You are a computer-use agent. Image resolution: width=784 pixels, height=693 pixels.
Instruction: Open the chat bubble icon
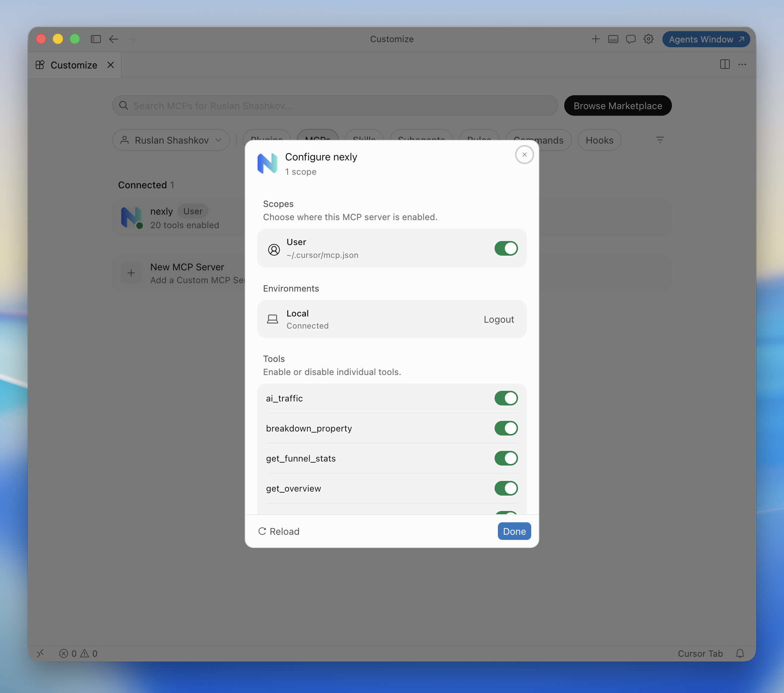(x=630, y=39)
